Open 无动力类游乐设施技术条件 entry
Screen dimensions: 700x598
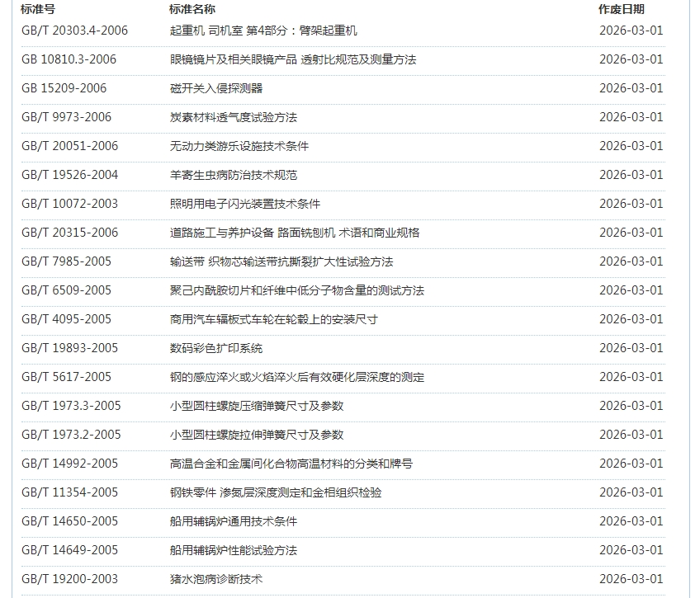pos(239,146)
